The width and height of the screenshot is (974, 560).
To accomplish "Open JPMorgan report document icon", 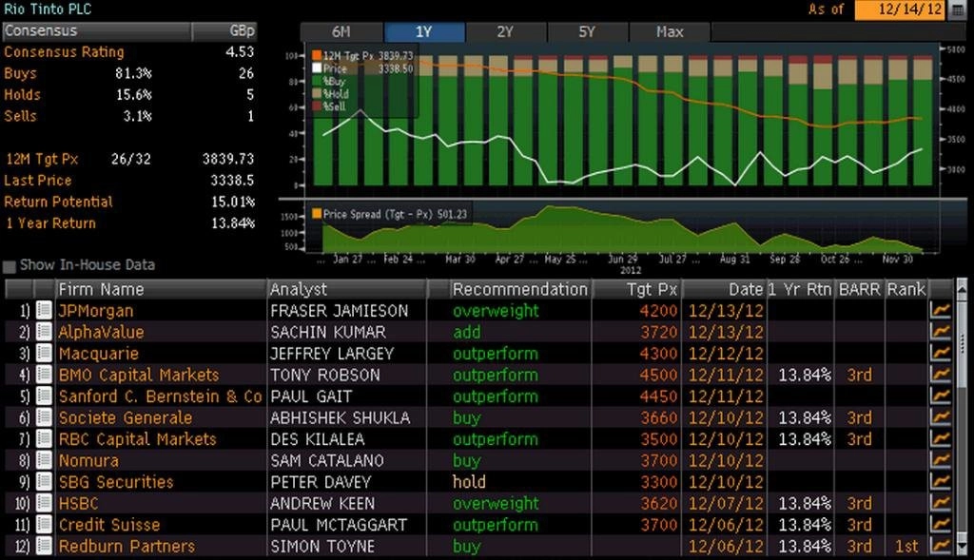I will (x=44, y=310).
